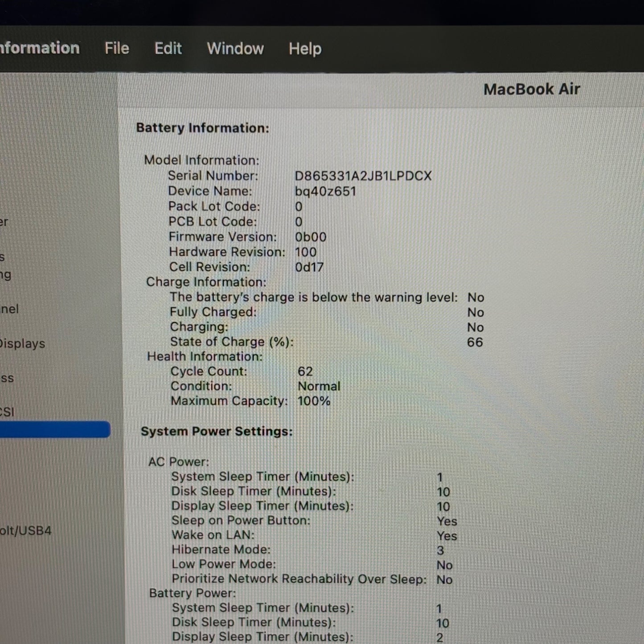This screenshot has height=644, width=644.
Task: Select the Displays item in the sidebar
Action: (x=22, y=344)
